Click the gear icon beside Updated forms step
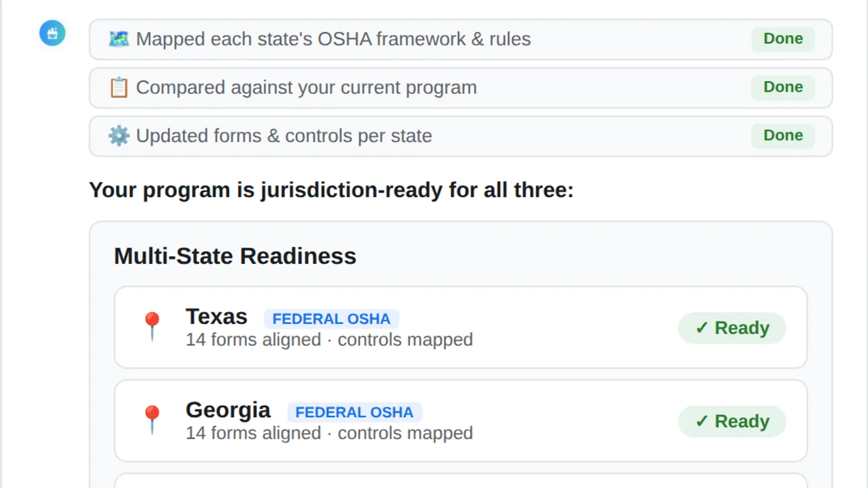The width and height of the screenshot is (868, 488). (x=119, y=136)
